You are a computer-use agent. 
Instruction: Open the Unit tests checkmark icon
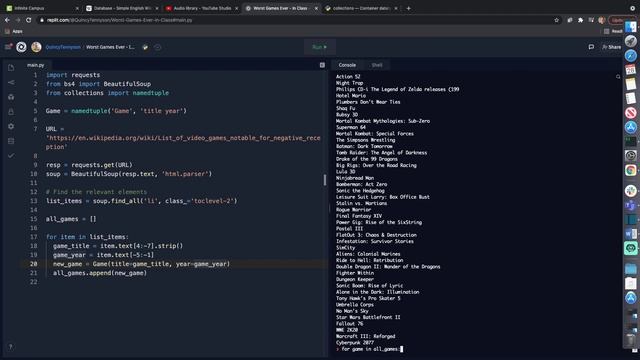coord(11,156)
